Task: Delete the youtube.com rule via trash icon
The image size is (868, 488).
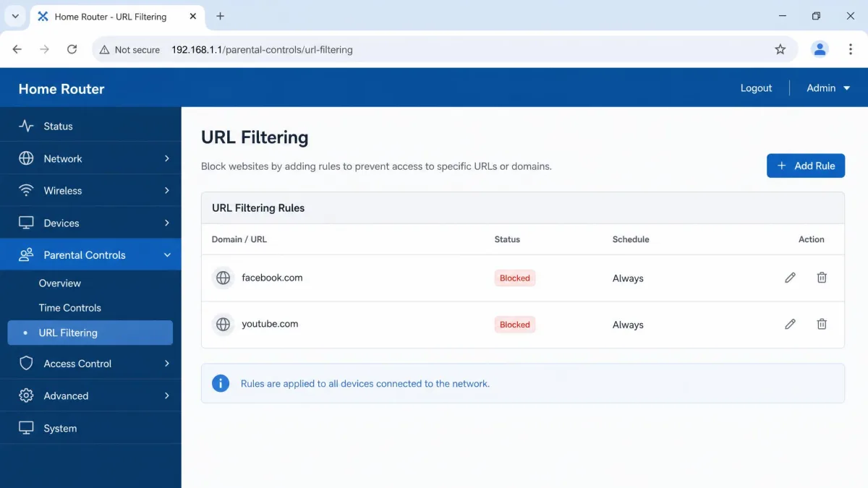Action: 822,324
